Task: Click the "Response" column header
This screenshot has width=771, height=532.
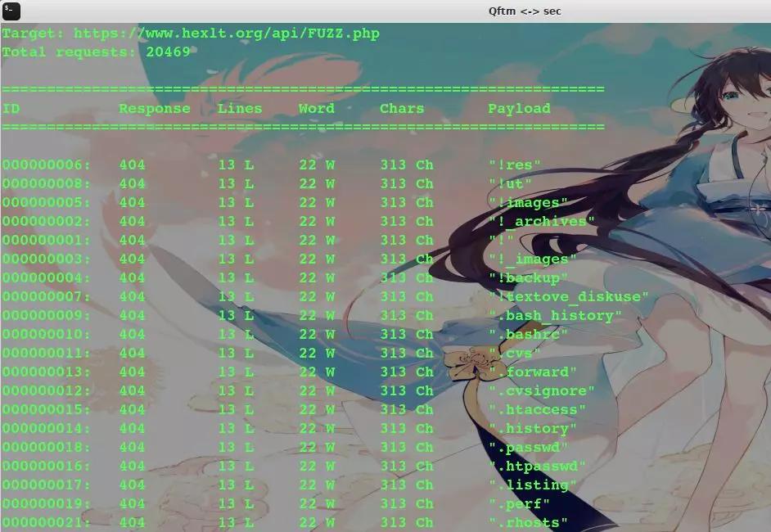Action: [x=155, y=109]
